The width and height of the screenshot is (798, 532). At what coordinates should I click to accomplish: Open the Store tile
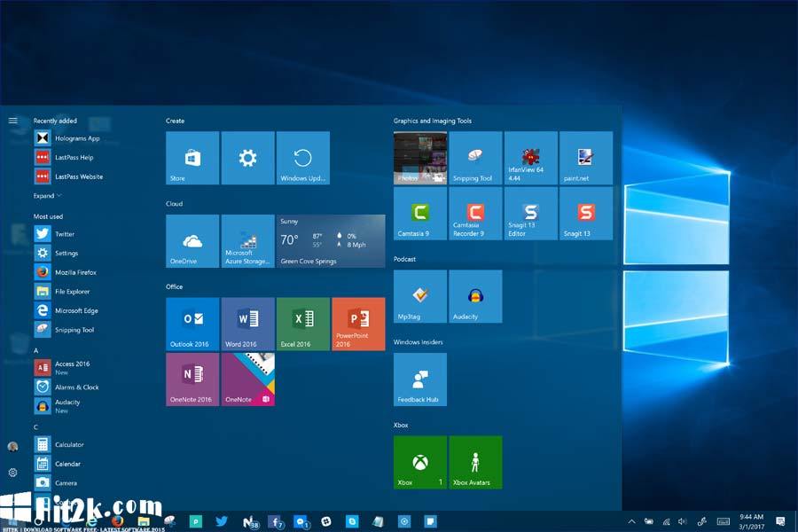coord(192,158)
